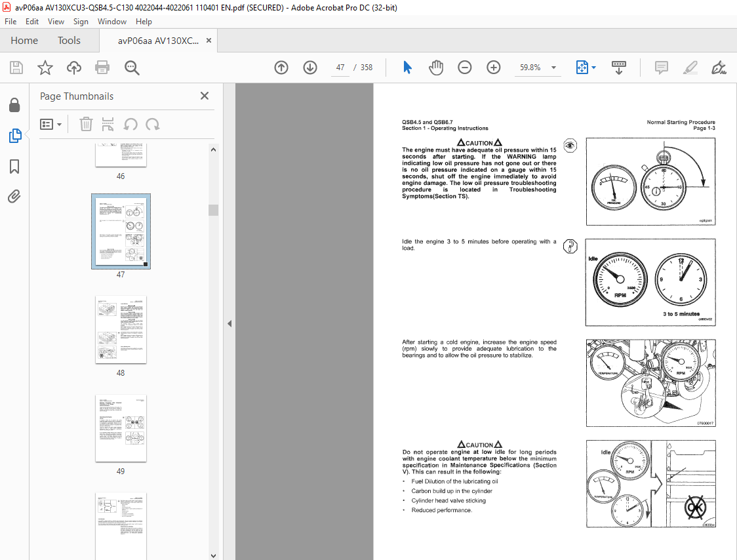Click the upload to cloud icon
Screen dimensions: 737x560
[x=74, y=68]
